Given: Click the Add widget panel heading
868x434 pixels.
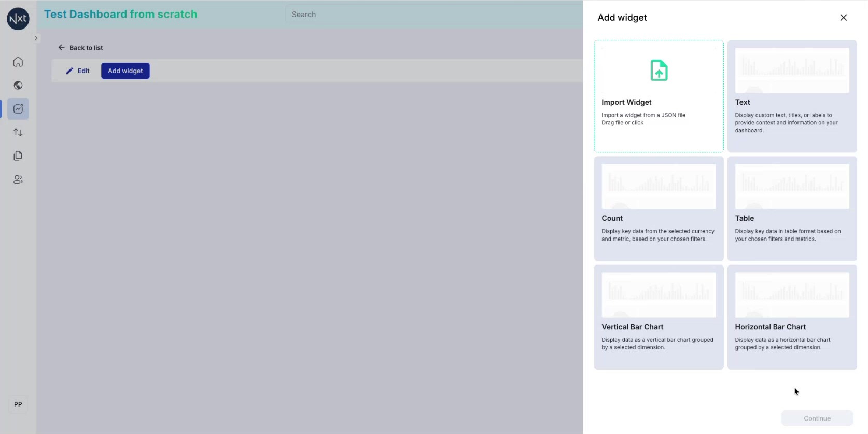Looking at the screenshot, I should pyautogui.click(x=622, y=18).
